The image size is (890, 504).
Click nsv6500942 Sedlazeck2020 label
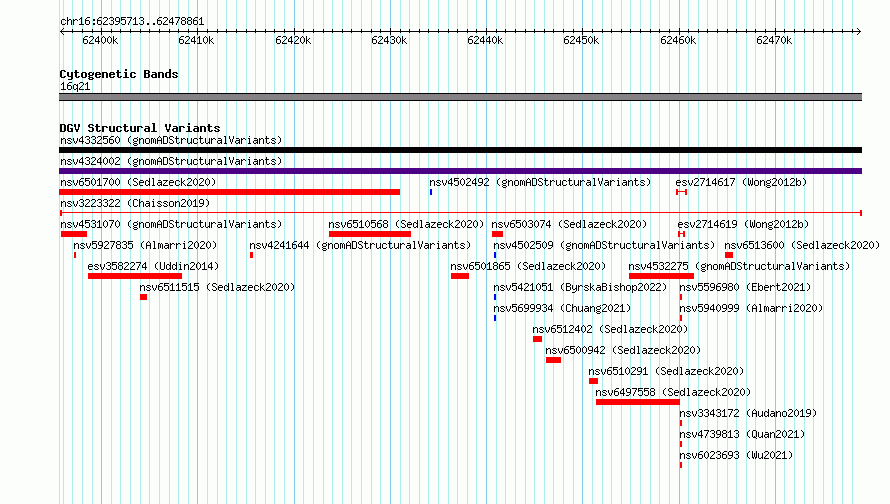pos(623,350)
